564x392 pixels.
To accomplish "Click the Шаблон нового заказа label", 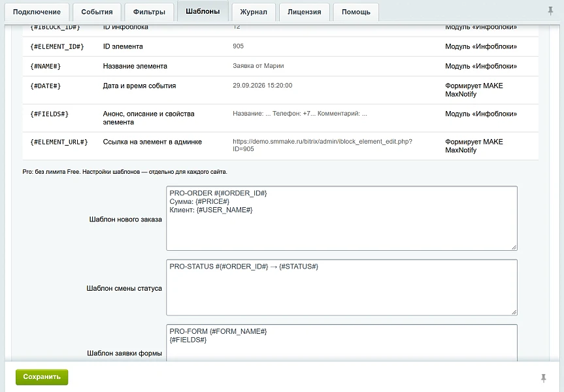I will pyautogui.click(x=125, y=220).
